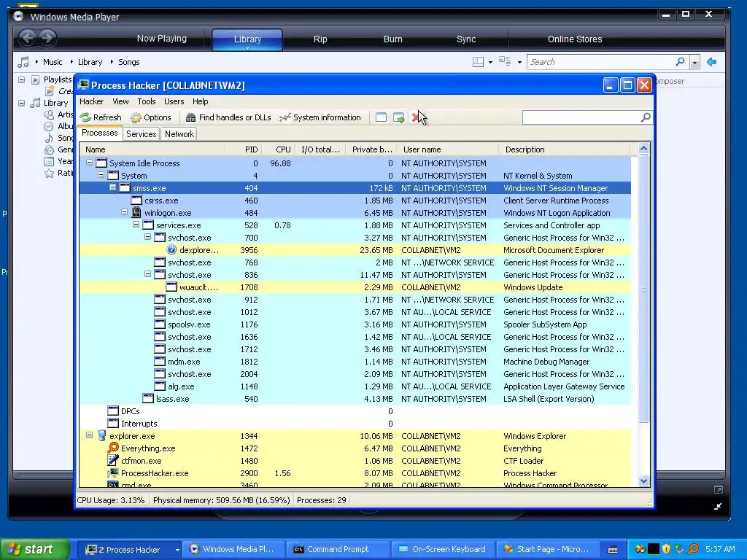
Task: Click the Everything tray icon
Action: click(693, 549)
